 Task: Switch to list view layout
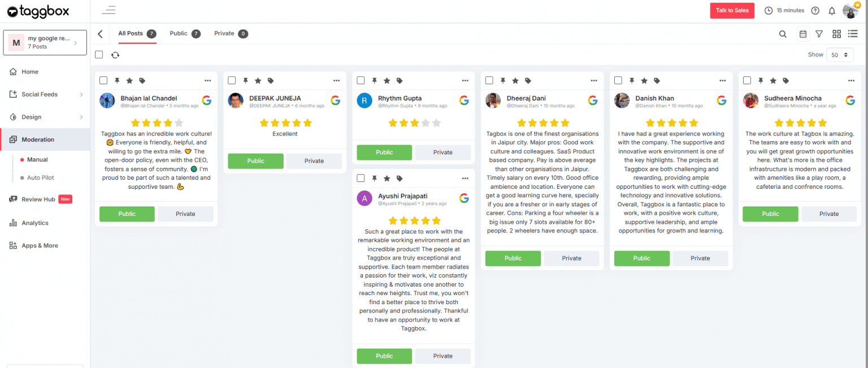pyautogui.click(x=853, y=34)
